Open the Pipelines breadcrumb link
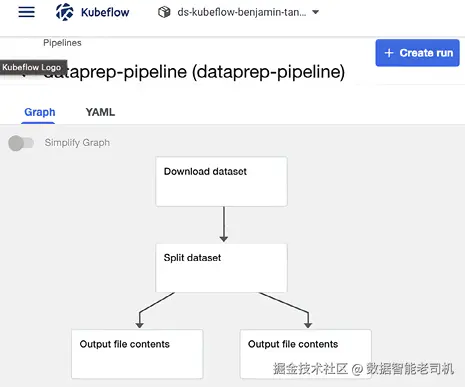This screenshot has height=387, width=465. (62, 43)
